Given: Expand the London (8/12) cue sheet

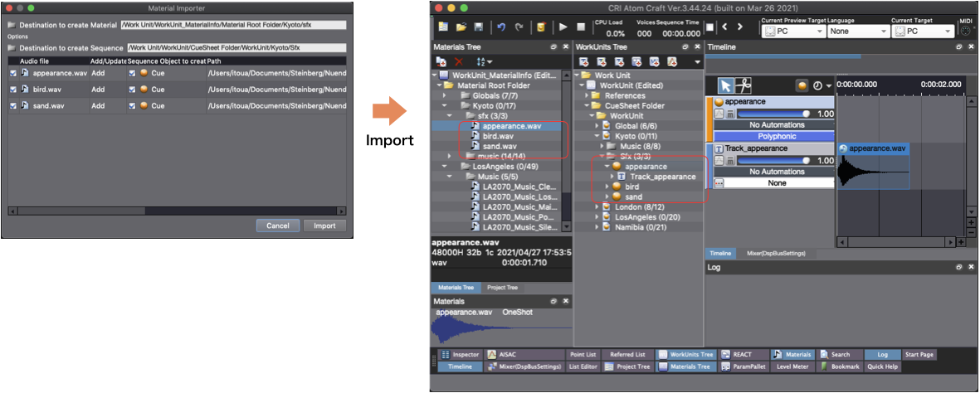Looking at the screenshot, I should pyautogui.click(x=598, y=206).
